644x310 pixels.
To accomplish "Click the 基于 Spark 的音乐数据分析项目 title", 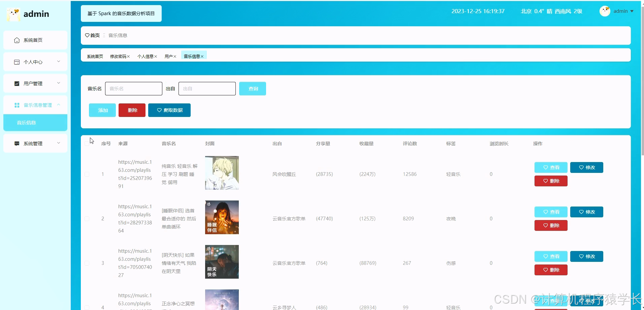I will 121,13.
